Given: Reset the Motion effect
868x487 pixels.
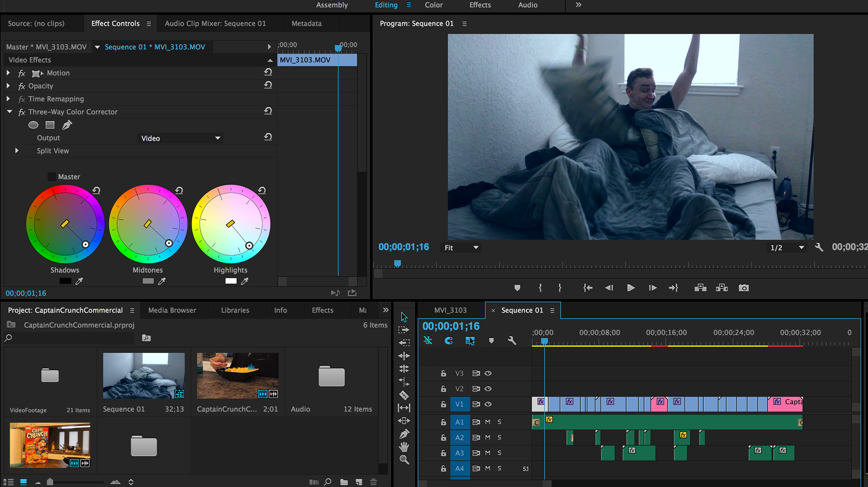Looking at the screenshot, I should (x=268, y=72).
